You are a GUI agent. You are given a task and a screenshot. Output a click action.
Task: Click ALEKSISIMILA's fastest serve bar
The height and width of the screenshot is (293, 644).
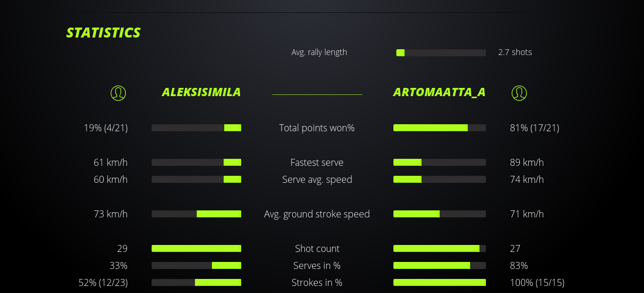(196, 162)
